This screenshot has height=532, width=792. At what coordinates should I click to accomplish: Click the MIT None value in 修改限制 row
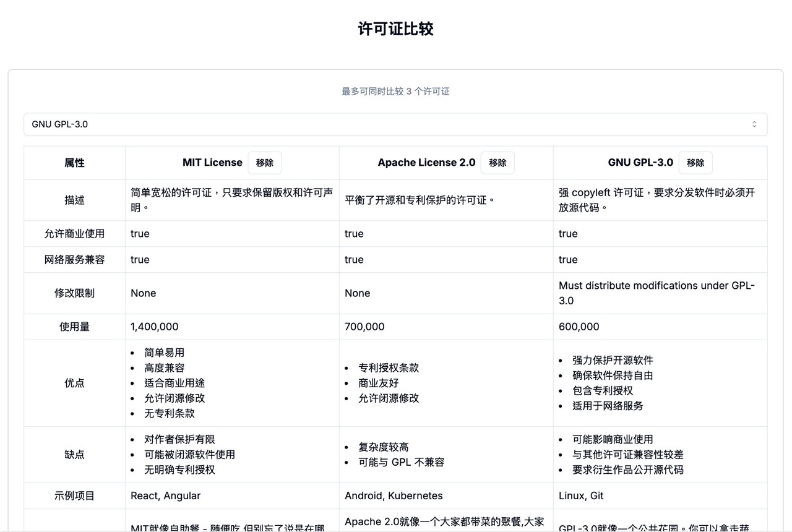144,293
